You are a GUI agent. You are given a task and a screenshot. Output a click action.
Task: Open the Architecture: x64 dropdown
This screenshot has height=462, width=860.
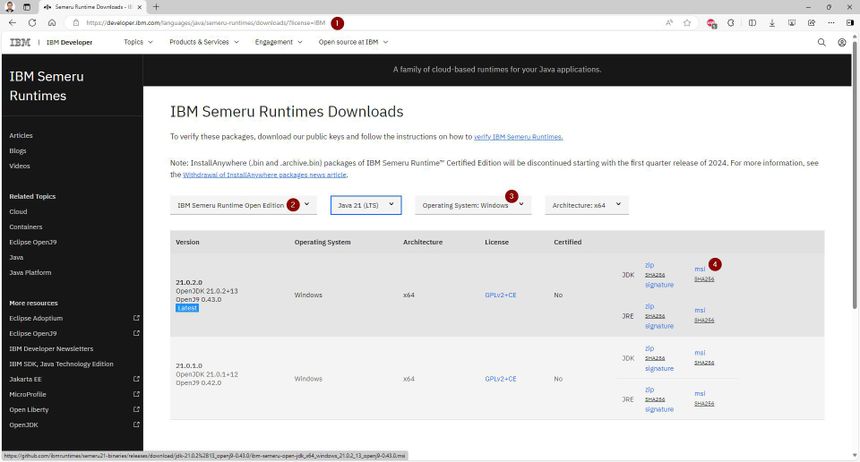pos(586,204)
